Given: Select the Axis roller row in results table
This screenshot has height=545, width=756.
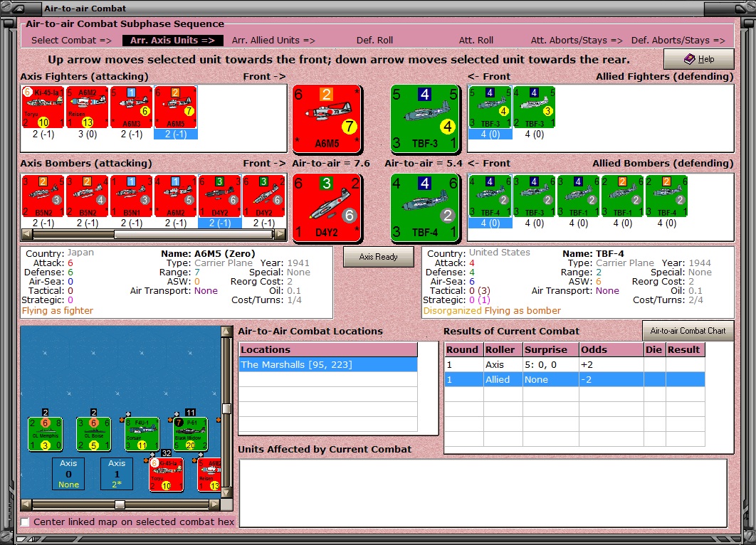Looking at the screenshot, I should pos(574,365).
